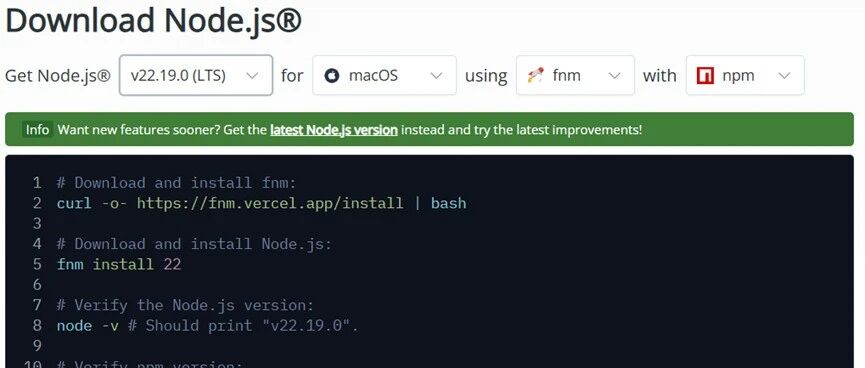This screenshot has height=368, width=865.
Task: Follow the latest Node.js version link
Action: (x=334, y=130)
